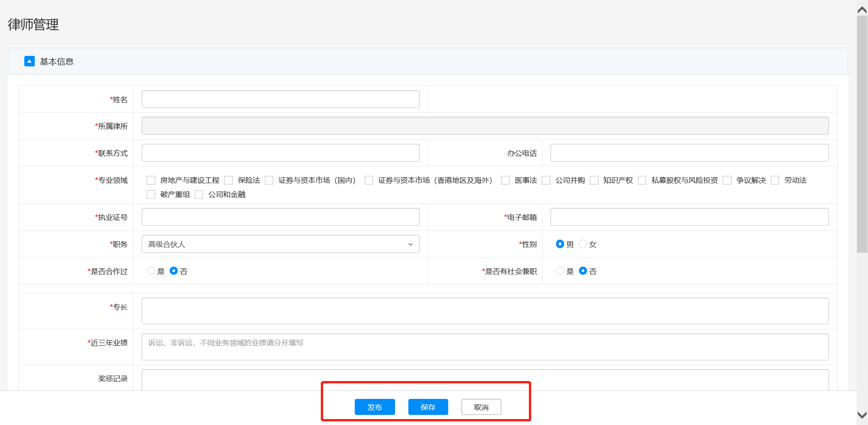The image size is (868, 425).
Task: Click into the 近三年业绩 text area
Action: click(484, 347)
